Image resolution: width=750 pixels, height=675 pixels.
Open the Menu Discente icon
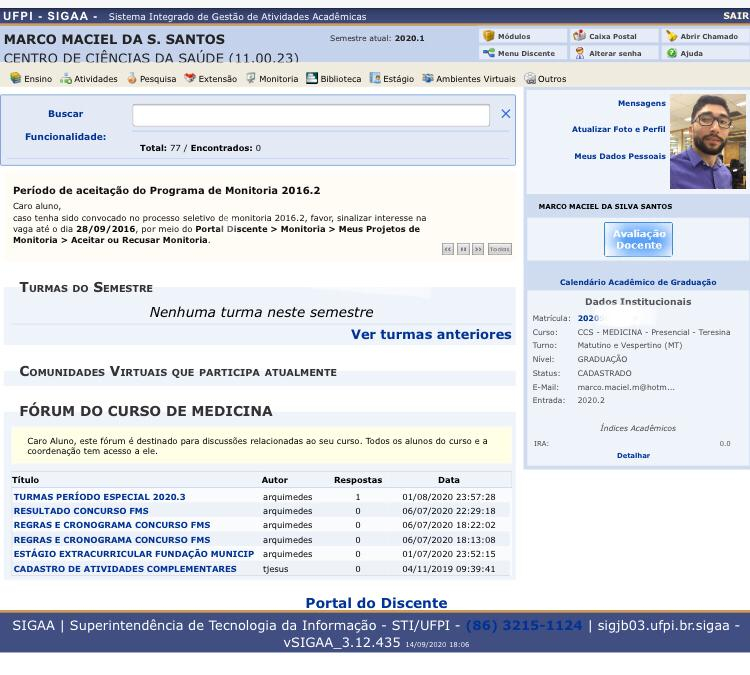pyautogui.click(x=488, y=53)
